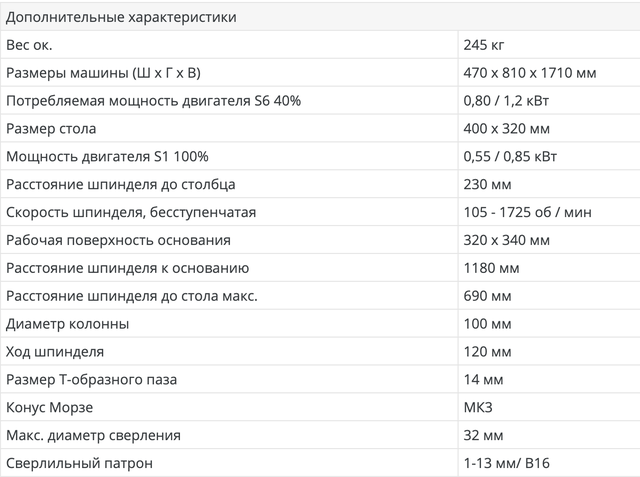
Task: Click the "МК3" Morse taper value
Action: [x=479, y=408]
